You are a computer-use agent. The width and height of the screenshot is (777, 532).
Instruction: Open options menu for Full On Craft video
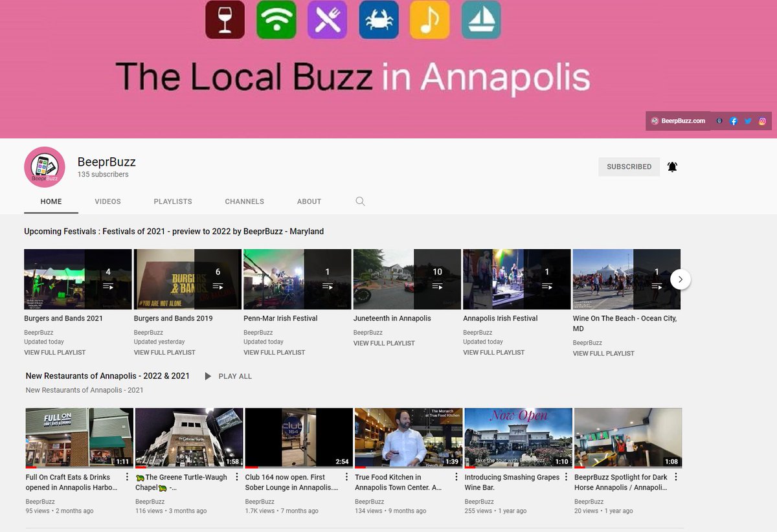[127, 478]
